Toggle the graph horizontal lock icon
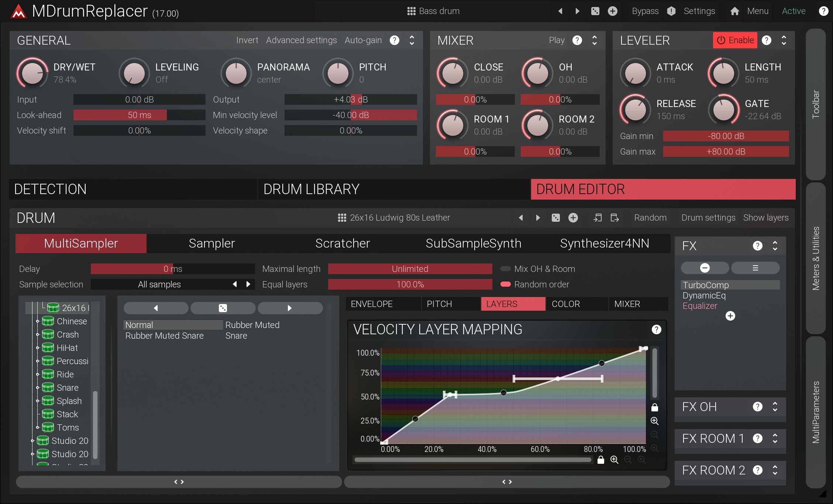833x504 pixels. tap(601, 460)
